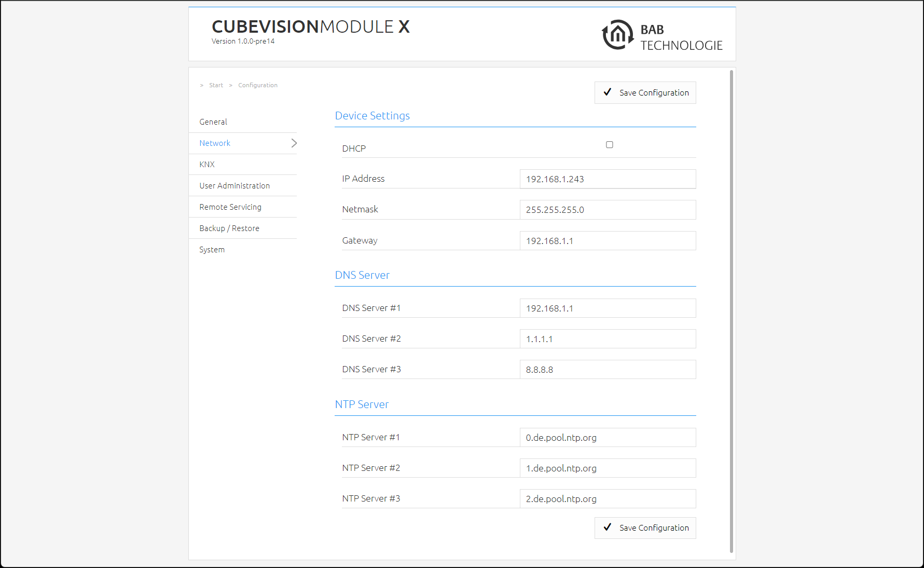Select the Network menu item
Image resolution: width=924 pixels, height=568 pixels.
(215, 143)
